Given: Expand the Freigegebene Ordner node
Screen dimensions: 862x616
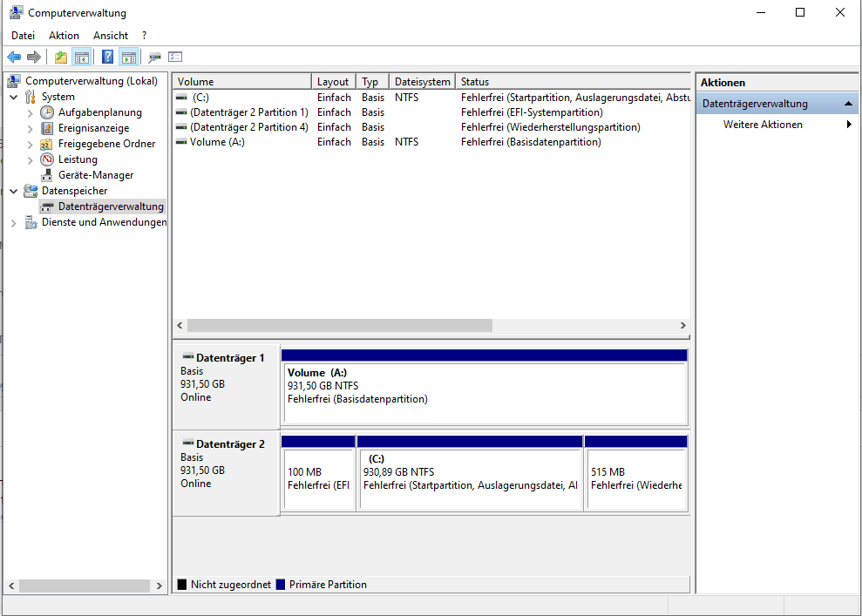Looking at the screenshot, I should tap(31, 144).
